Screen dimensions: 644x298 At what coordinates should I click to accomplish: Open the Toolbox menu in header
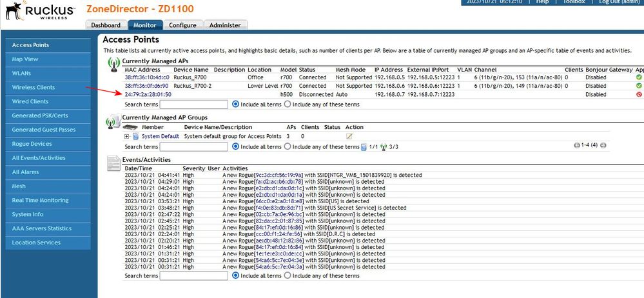(x=572, y=2)
